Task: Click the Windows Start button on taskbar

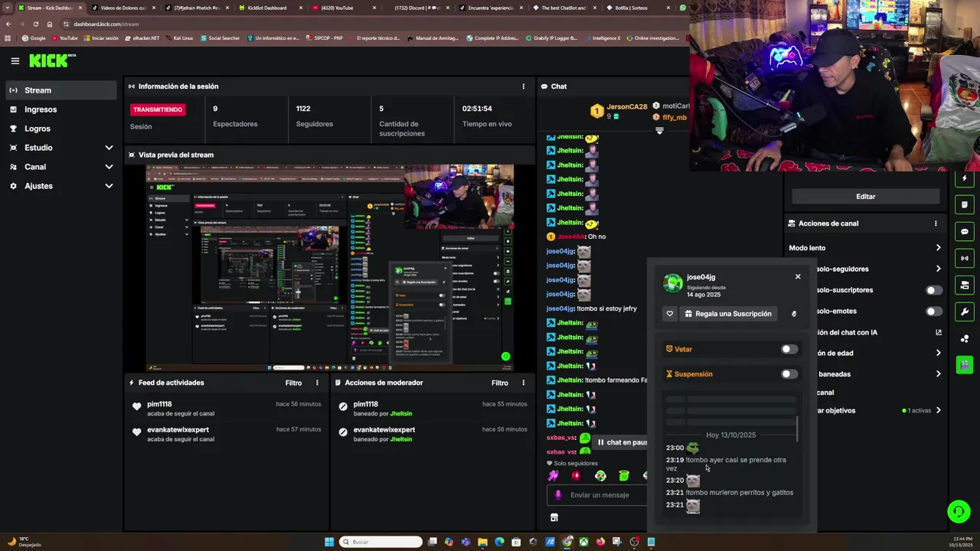Action: [329, 542]
